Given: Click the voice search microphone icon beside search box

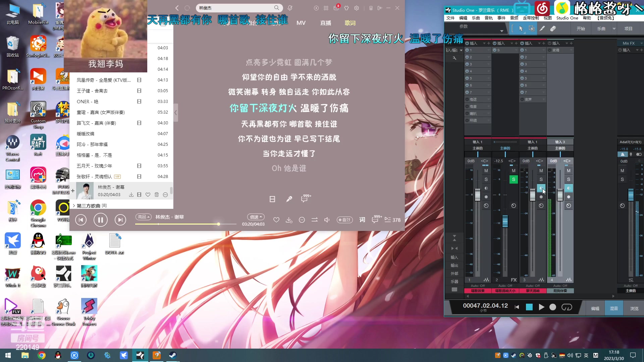Looking at the screenshot, I should (290, 8).
